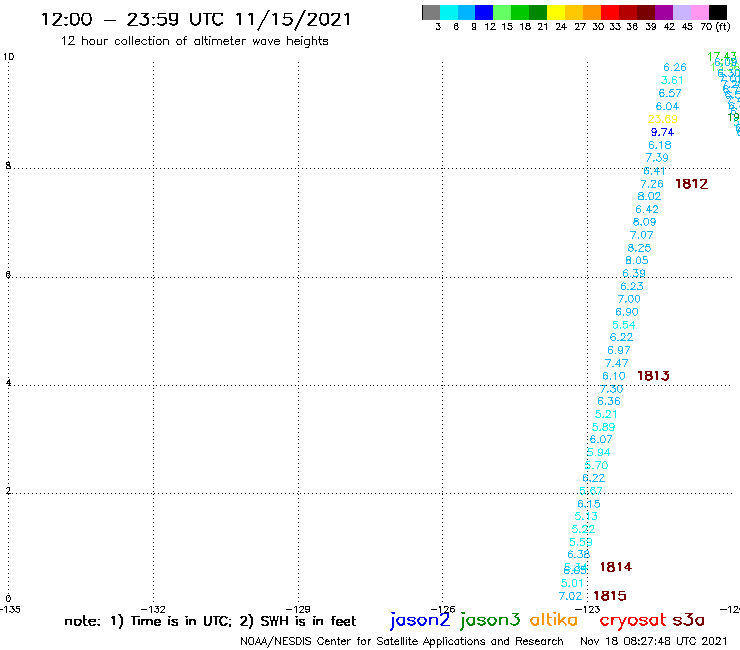
Task: Click the 6.10 reading beside 1813
Action: pos(614,376)
